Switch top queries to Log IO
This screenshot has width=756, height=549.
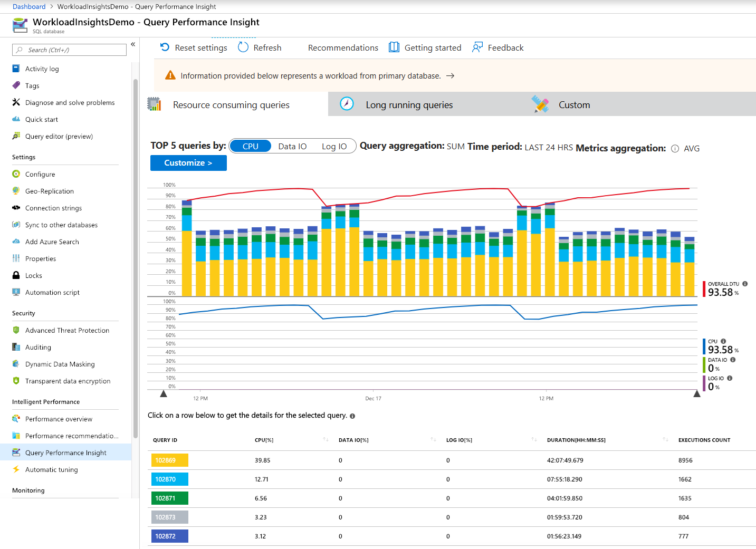point(334,146)
